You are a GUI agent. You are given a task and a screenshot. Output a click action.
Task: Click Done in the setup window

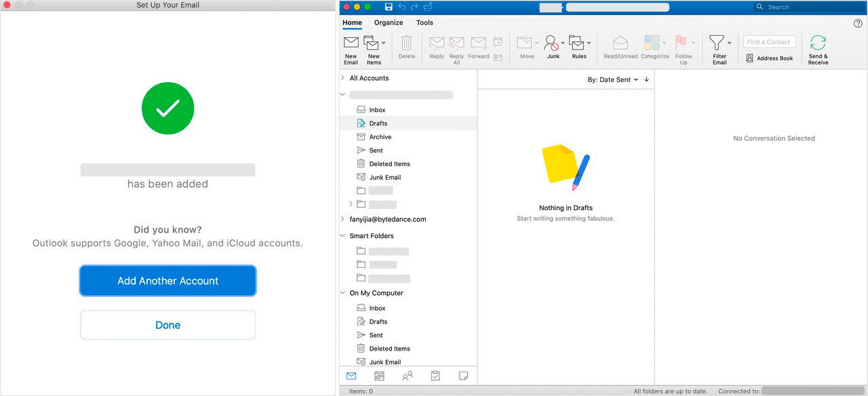coord(167,325)
